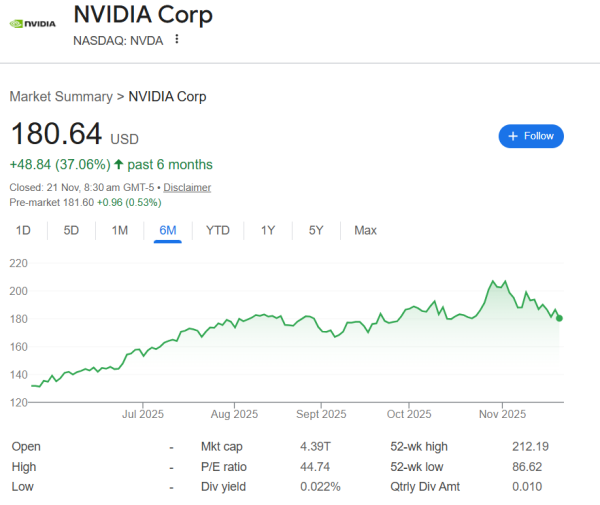
Task: Click the 180.64 stock price value
Action: point(55,136)
